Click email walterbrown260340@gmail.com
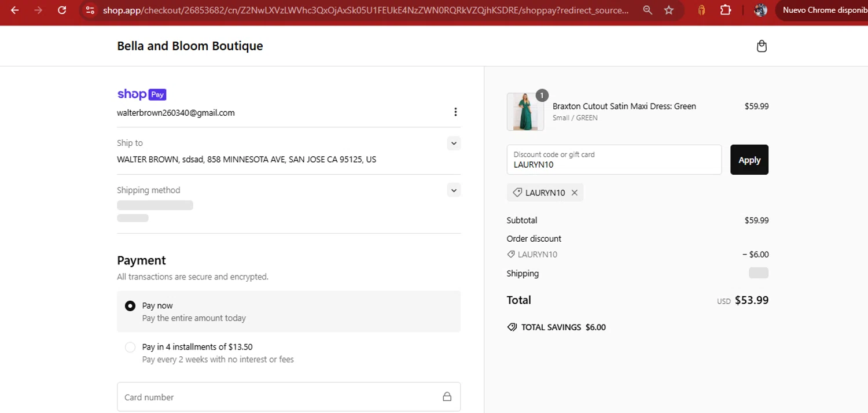The width and height of the screenshot is (868, 413). point(176,113)
